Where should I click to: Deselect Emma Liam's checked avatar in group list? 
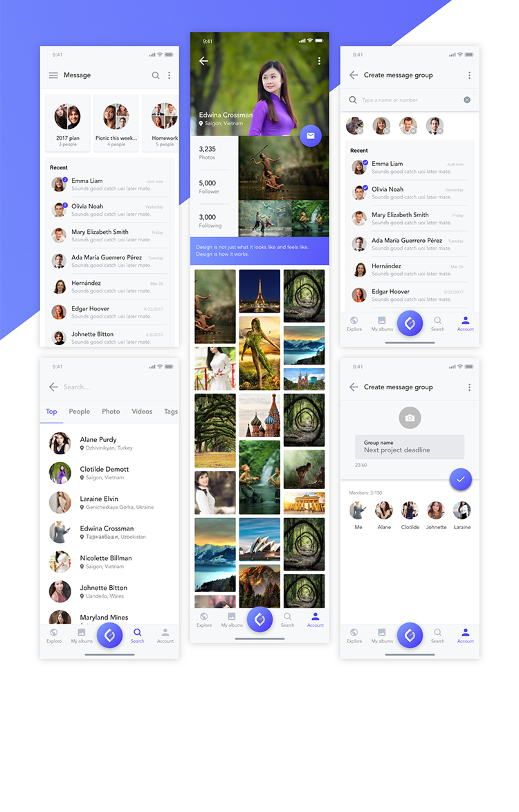point(359,167)
